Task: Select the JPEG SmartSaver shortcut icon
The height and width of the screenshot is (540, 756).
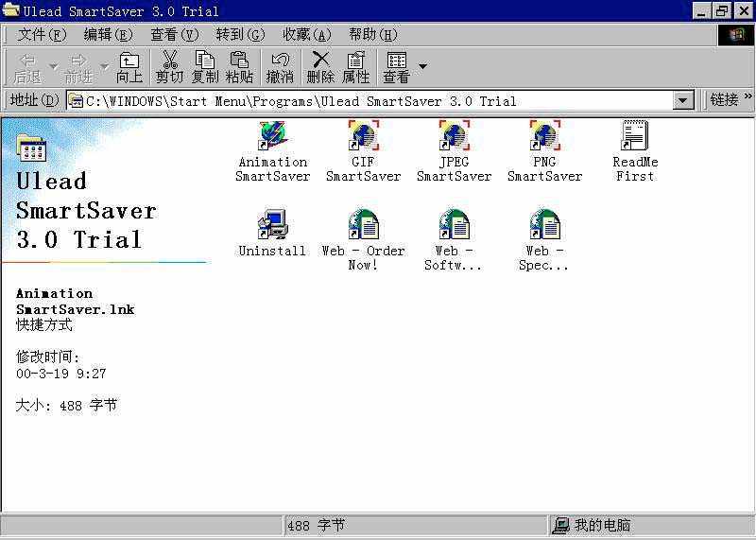Action: [454, 136]
